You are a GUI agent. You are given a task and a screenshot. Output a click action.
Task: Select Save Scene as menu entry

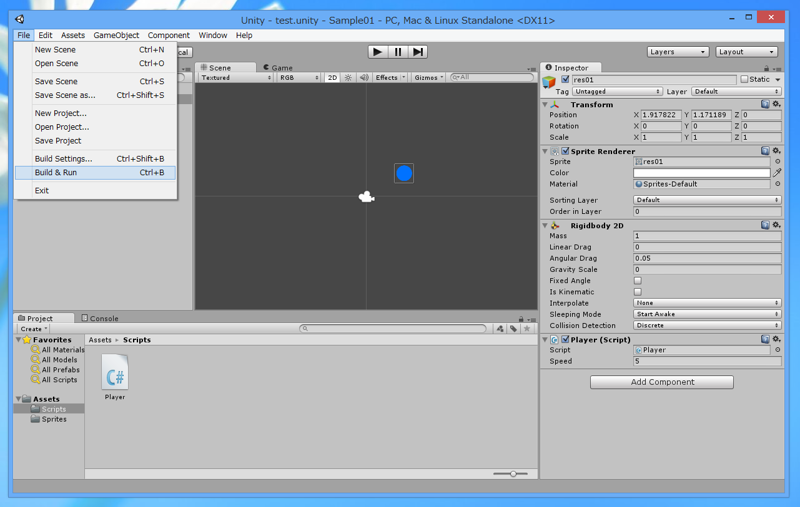pyautogui.click(x=95, y=95)
